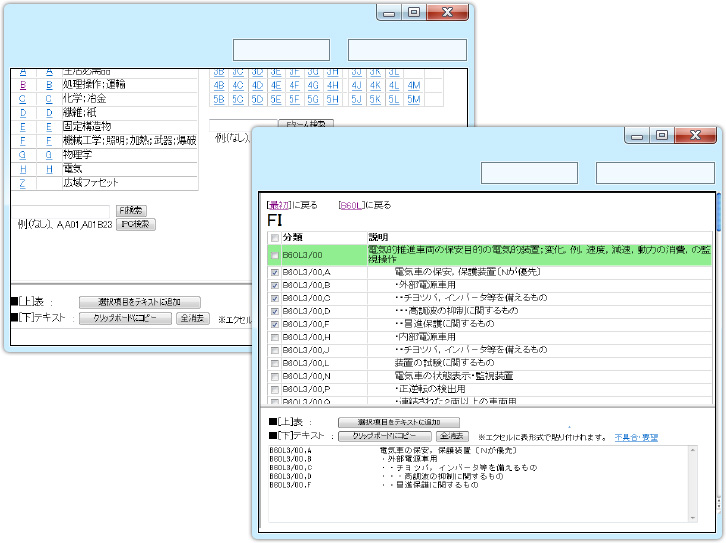
Task: Uncheck the B60L3/00,B checkbox
Action: pos(275,285)
